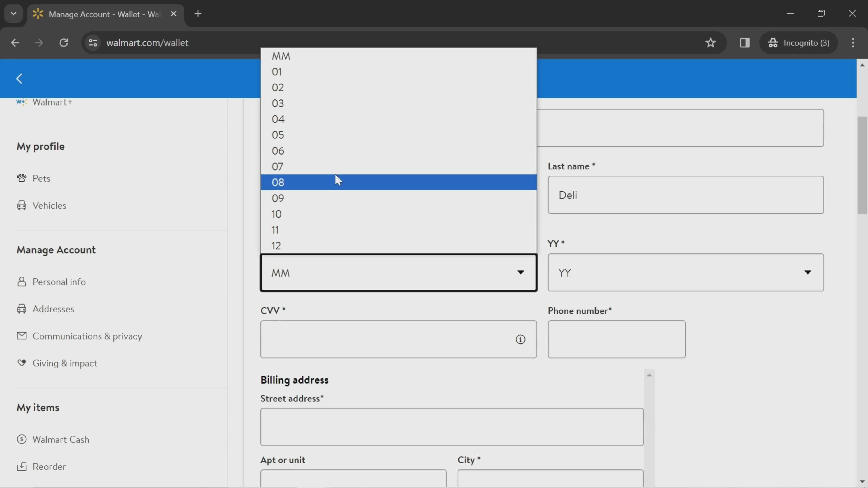868x488 pixels.
Task: Click the billing address scrollbar up arrow
Action: [x=649, y=375]
